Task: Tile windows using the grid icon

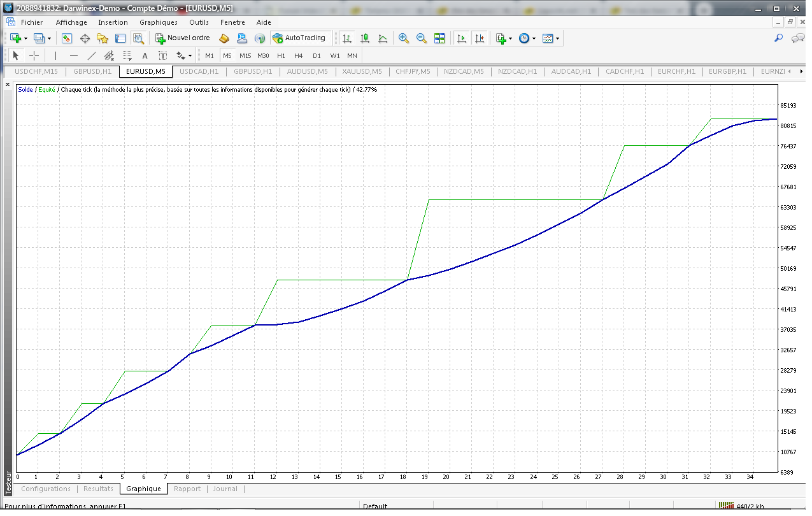Action: 439,38
